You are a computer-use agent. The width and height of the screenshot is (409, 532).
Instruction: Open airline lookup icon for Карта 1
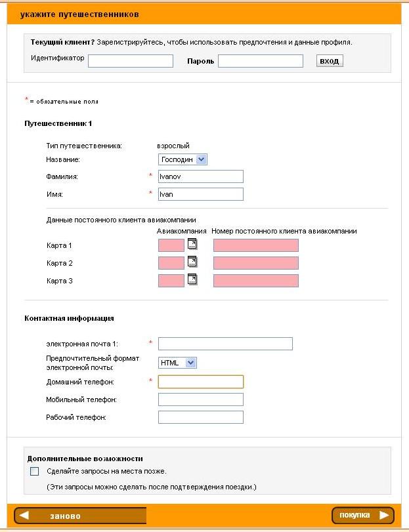click(x=192, y=245)
